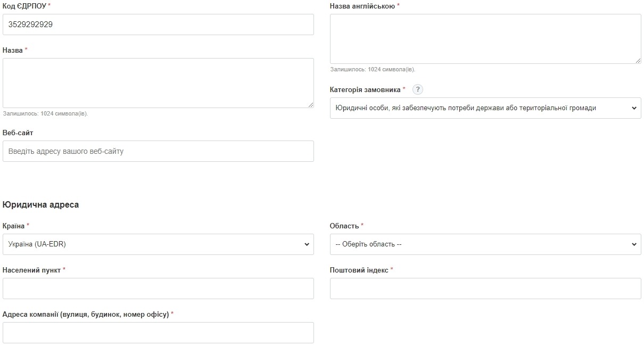This screenshot has width=644, height=346.
Task: Click the Код ЄДРПОУ field label
Action: coord(24,6)
